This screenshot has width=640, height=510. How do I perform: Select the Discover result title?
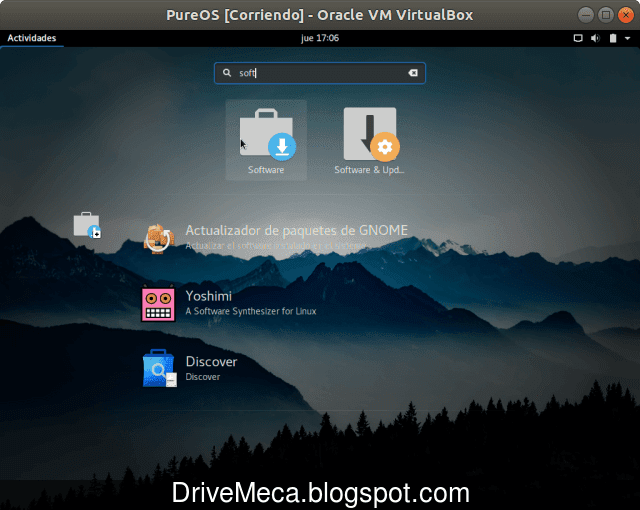[x=211, y=361]
